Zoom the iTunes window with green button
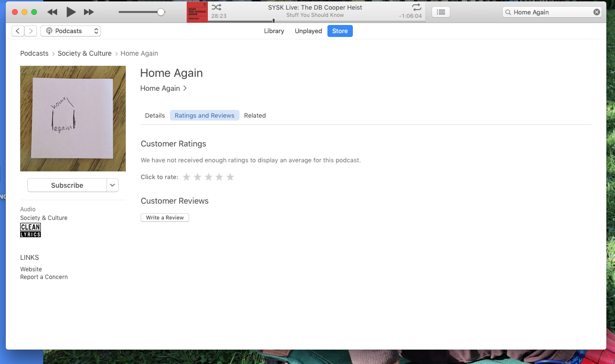615x364 pixels. (34, 12)
